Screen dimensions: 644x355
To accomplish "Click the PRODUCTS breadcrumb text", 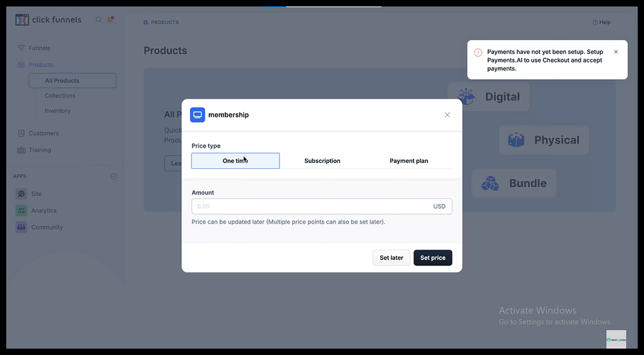I will pyautogui.click(x=165, y=22).
